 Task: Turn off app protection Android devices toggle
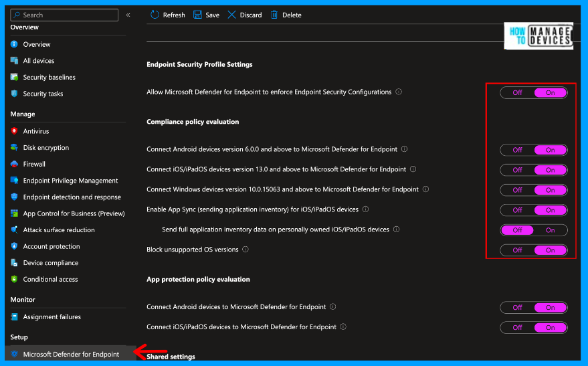[517, 308]
